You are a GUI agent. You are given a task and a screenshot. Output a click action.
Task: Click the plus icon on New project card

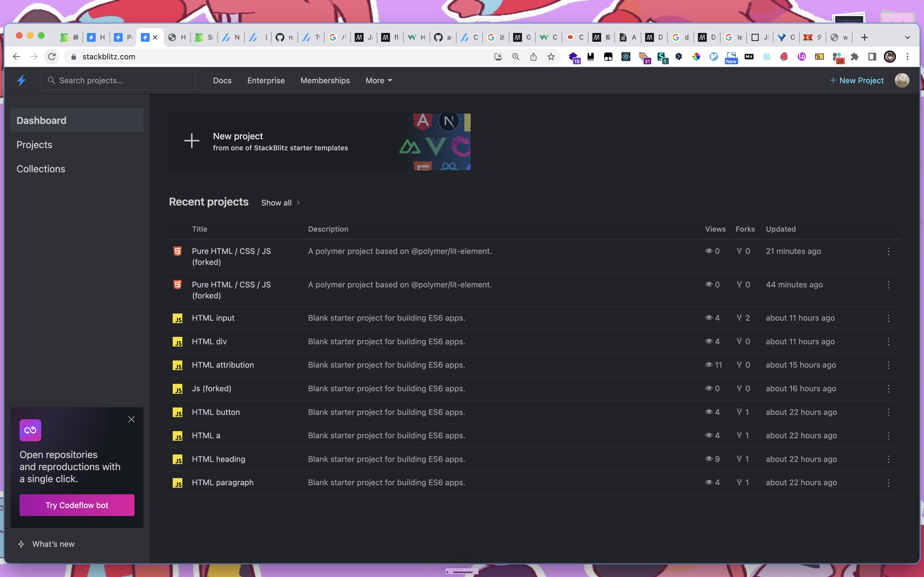(192, 141)
